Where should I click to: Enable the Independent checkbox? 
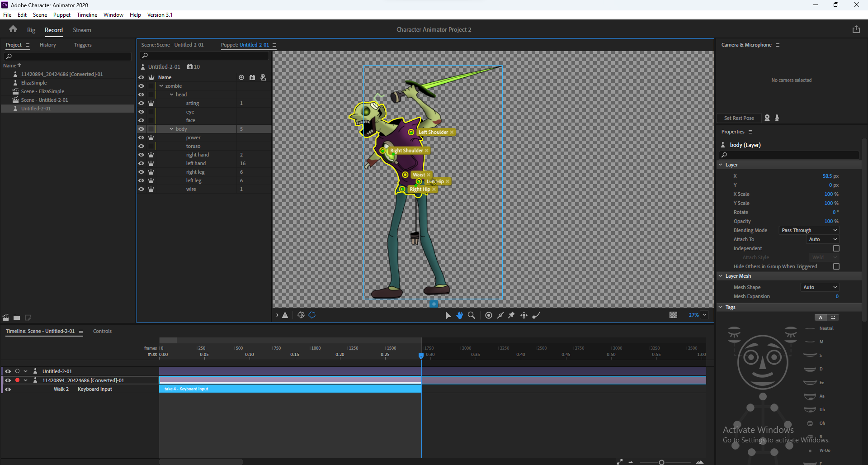[x=836, y=248]
